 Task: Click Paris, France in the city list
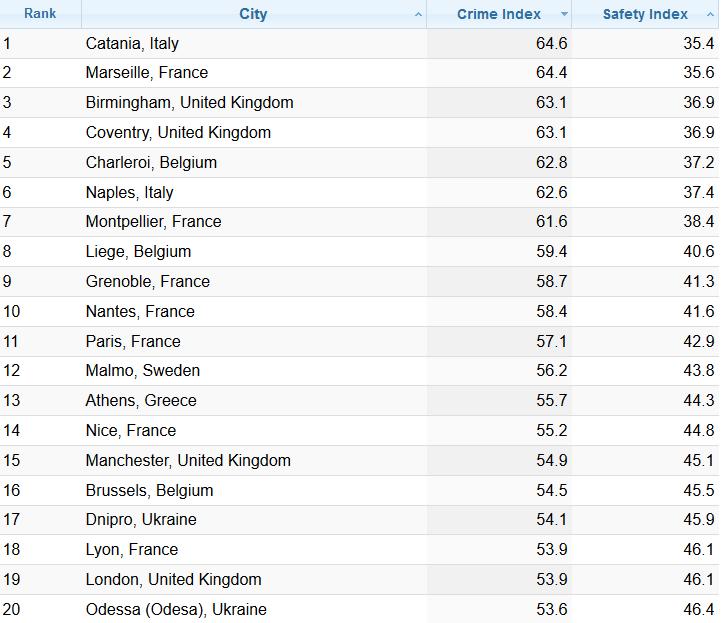133,341
